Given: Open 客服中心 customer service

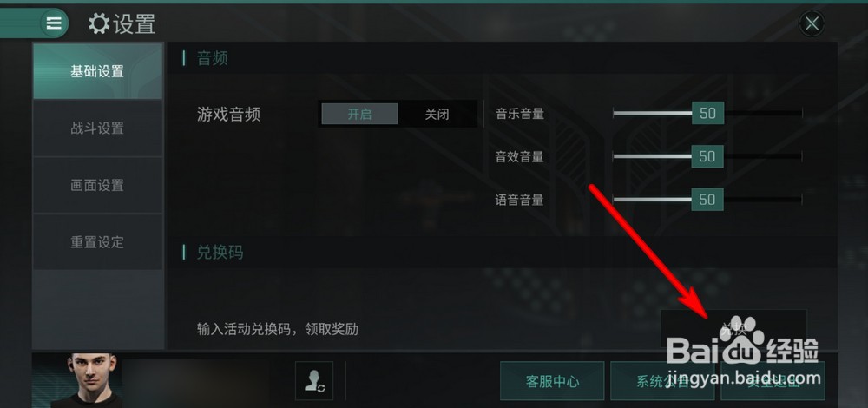Looking at the screenshot, I should (552, 381).
